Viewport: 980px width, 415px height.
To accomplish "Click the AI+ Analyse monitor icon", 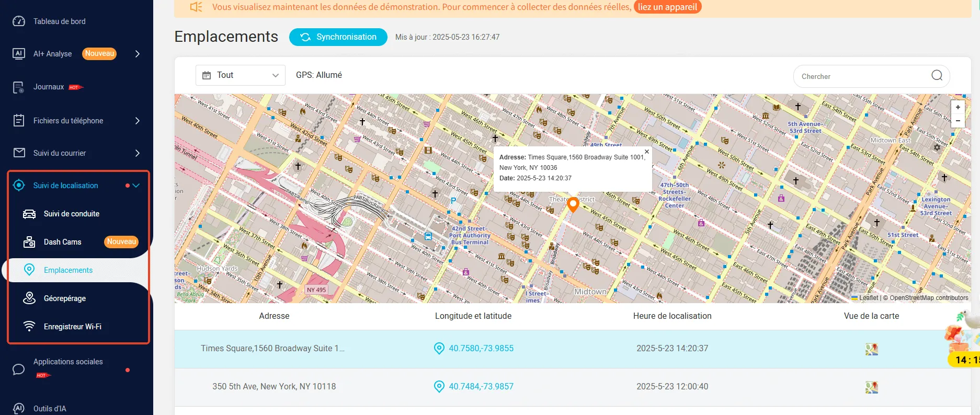I will tap(19, 54).
